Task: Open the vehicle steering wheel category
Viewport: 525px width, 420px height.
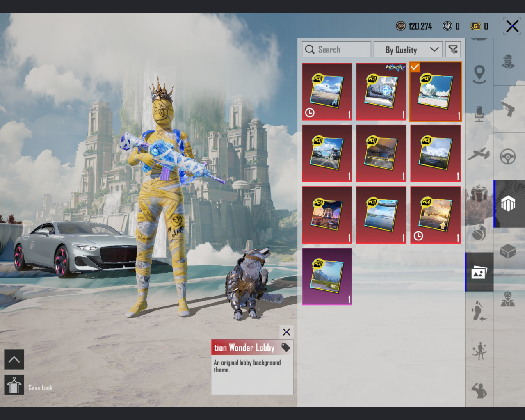Action: (x=508, y=156)
